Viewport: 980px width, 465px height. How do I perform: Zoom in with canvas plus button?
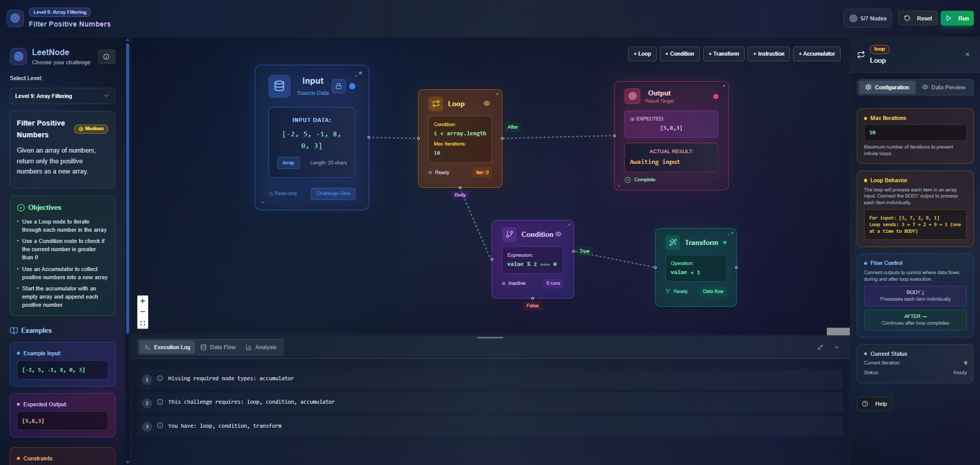[143, 301]
